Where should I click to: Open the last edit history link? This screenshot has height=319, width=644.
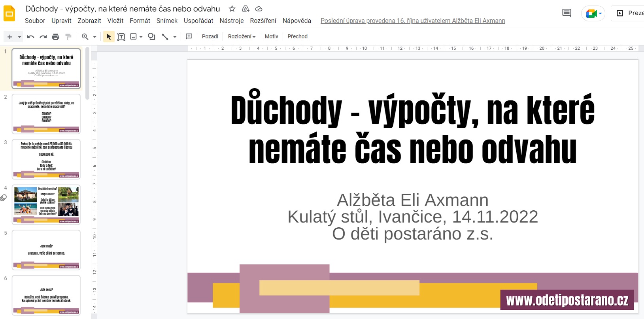(413, 21)
